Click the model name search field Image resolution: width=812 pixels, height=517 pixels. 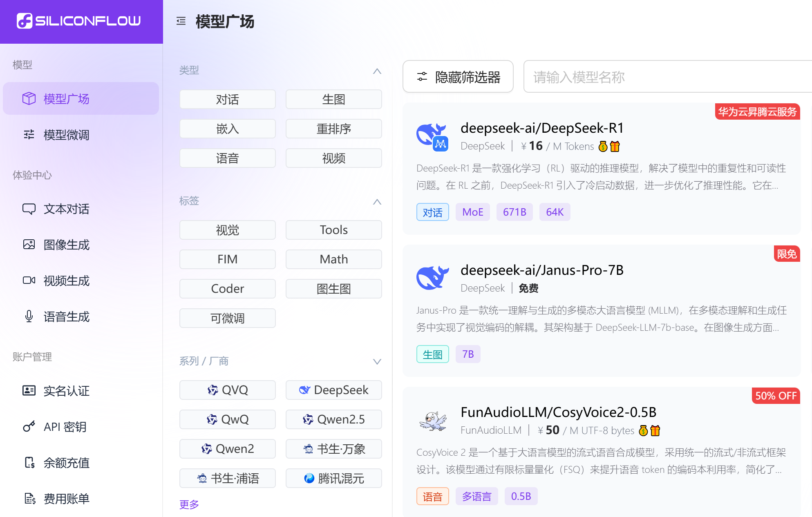[668, 77]
